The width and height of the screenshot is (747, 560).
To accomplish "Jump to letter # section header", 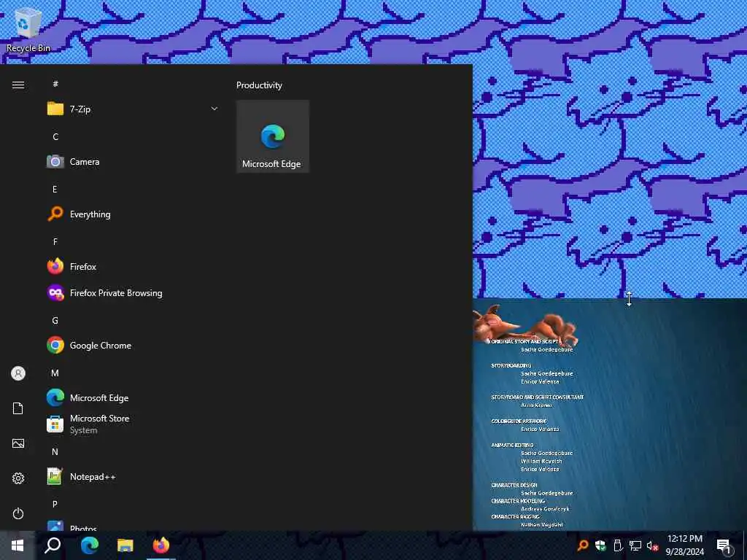I will click(x=55, y=84).
